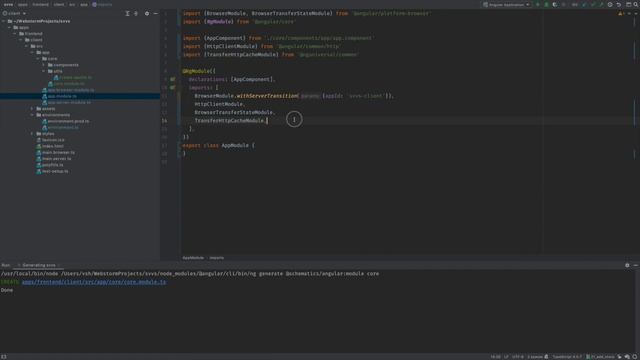Image resolution: width=640 pixels, height=360 pixels.
Task: Collapse the apps folder in tree
Action: 10,27
